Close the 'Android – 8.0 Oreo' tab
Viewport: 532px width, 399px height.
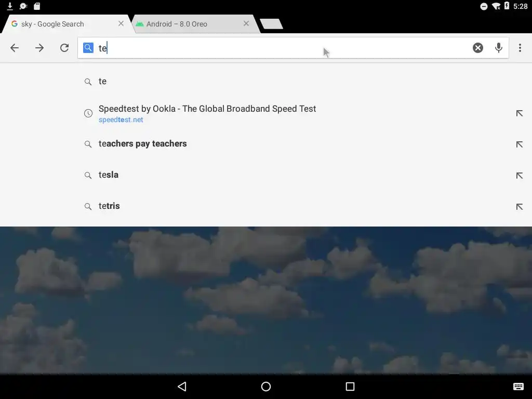point(246,24)
